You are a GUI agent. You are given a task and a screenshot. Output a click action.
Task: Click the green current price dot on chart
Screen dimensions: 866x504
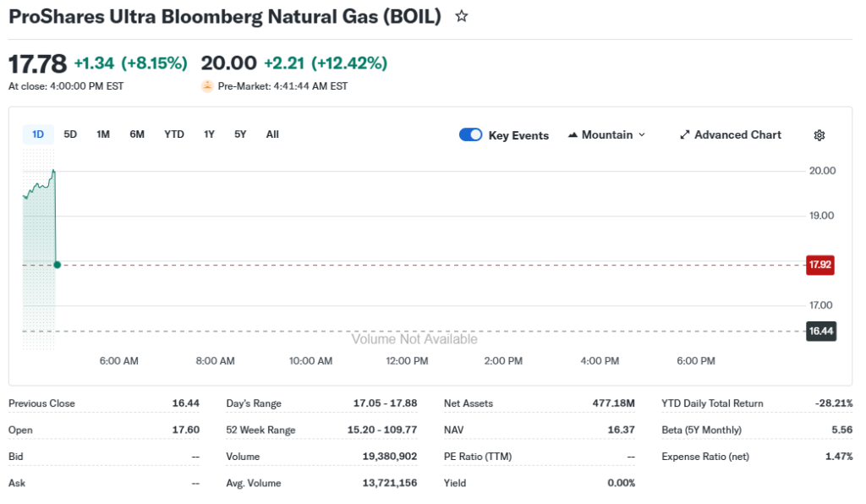(x=57, y=265)
